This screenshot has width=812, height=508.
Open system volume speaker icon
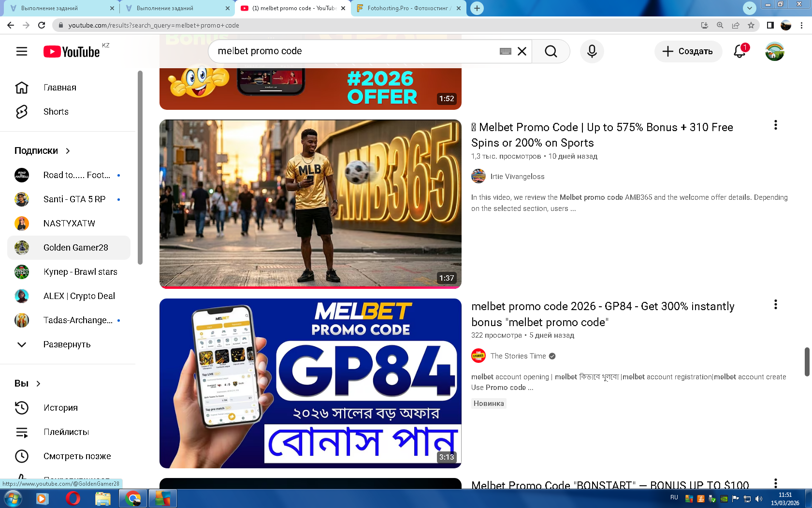[759, 499]
